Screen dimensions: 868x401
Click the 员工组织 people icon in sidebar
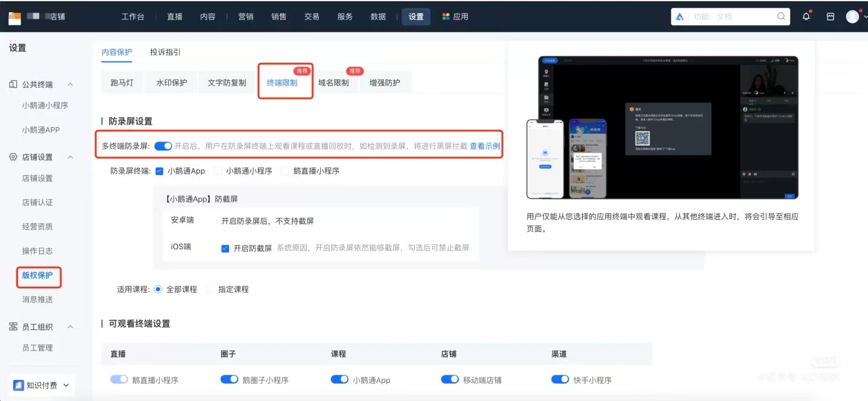[x=13, y=327]
